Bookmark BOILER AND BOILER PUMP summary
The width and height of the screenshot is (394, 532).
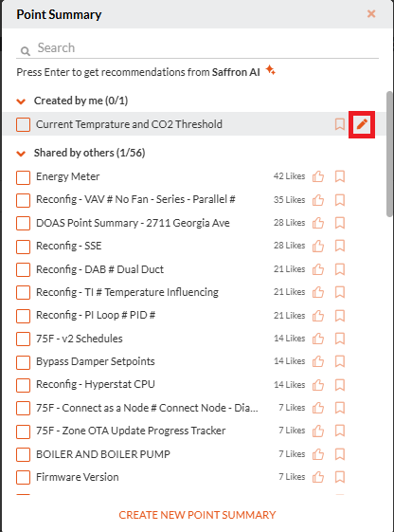(x=339, y=454)
